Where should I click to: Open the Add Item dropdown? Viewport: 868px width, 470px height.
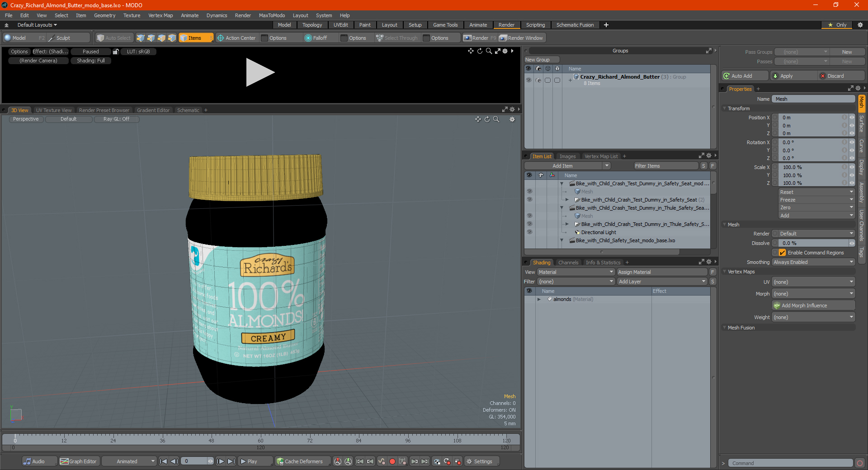point(568,166)
